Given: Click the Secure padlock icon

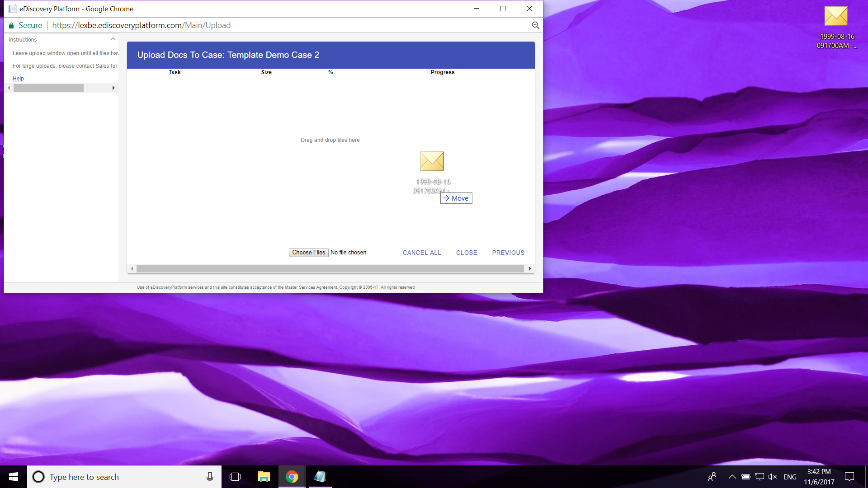Looking at the screenshot, I should (11, 25).
